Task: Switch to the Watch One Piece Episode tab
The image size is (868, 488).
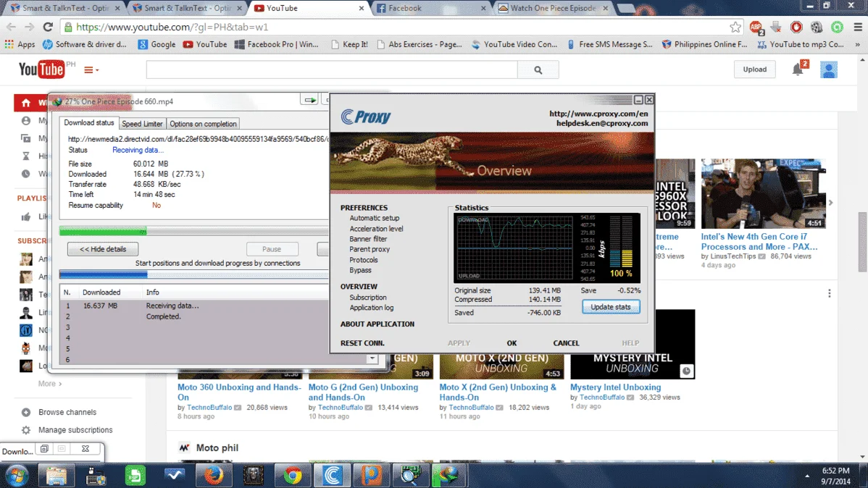Action: [x=553, y=8]
